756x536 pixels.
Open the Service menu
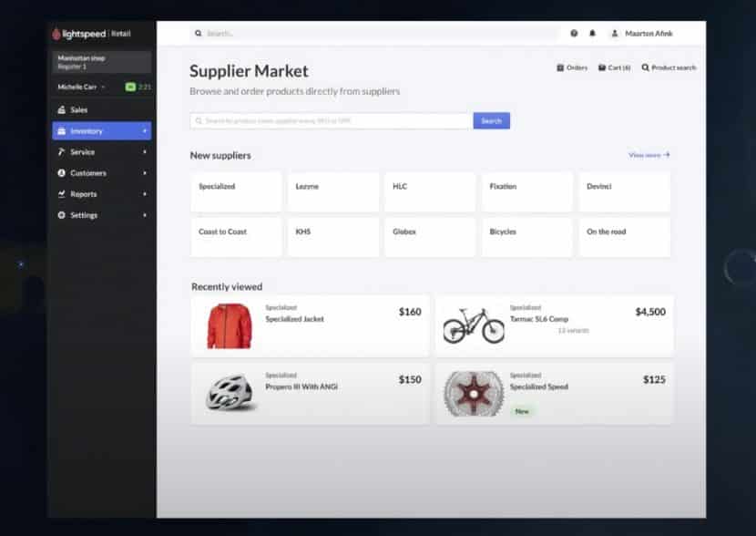point(102,152)
